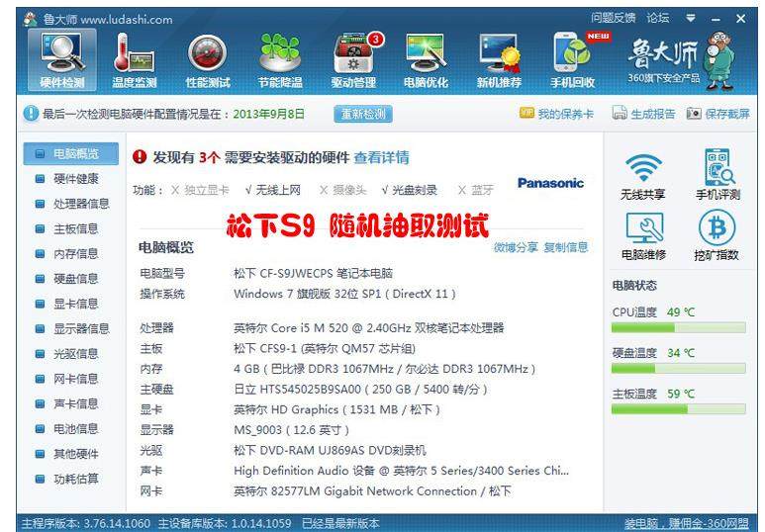This screenshot has width=765, height=532.
Task: Open the 查看详情 view details link
Action: [382, 157]
